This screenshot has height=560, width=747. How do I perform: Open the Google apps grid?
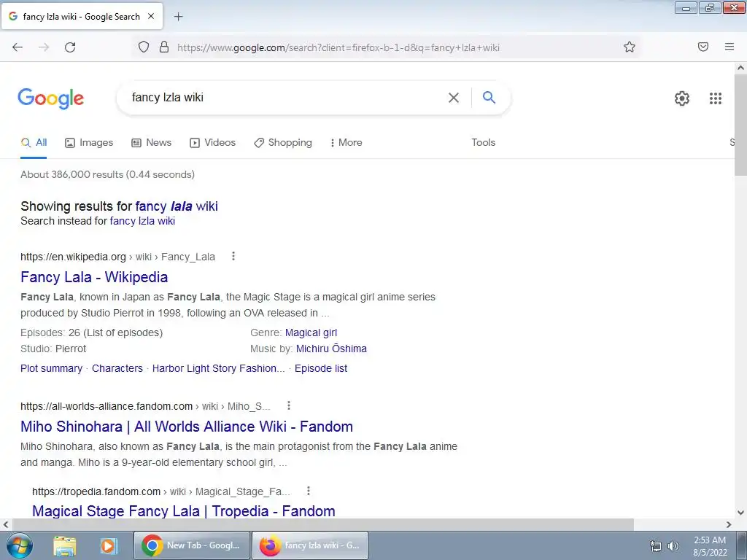coord(715,98)
